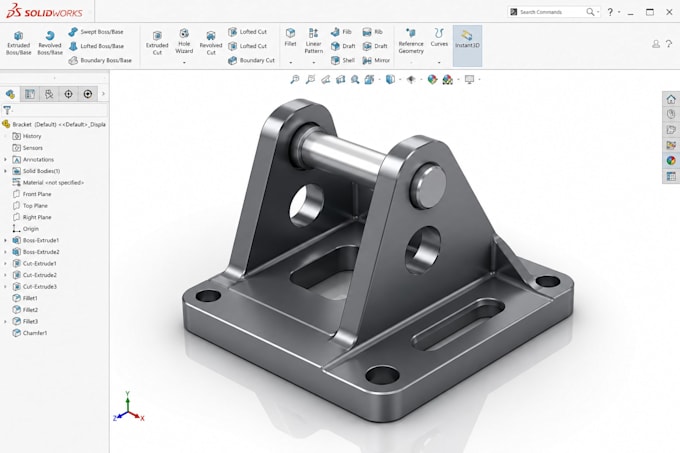680x453 pixels.
Task: Select the Boundary Boss/Base tool
Action: tap(100, 60)
